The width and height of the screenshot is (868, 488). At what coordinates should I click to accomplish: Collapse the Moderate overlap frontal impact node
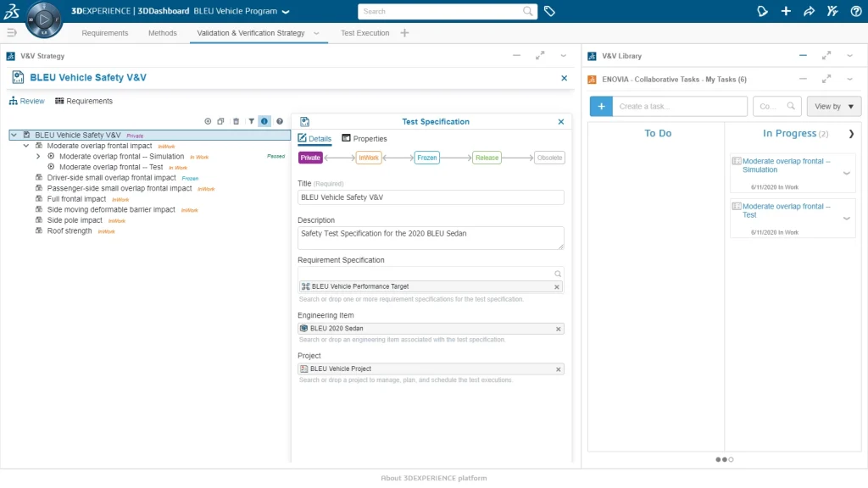coord(26,146)
